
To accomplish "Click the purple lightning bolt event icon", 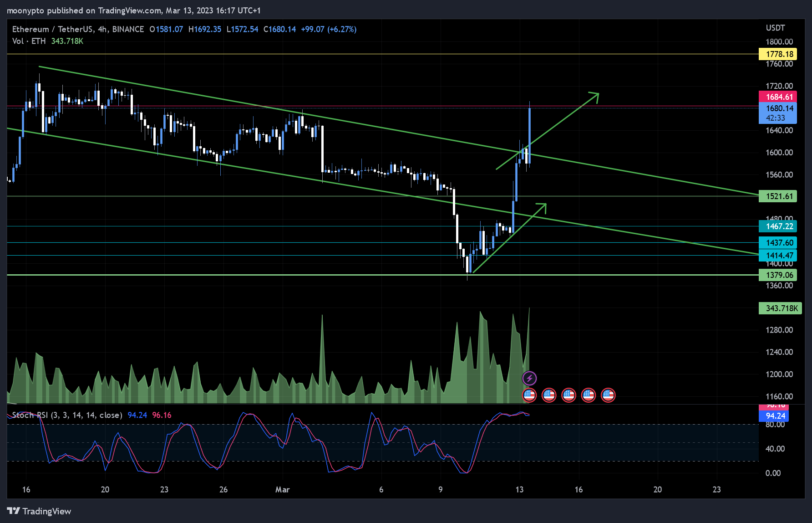I will pos(529,378).
